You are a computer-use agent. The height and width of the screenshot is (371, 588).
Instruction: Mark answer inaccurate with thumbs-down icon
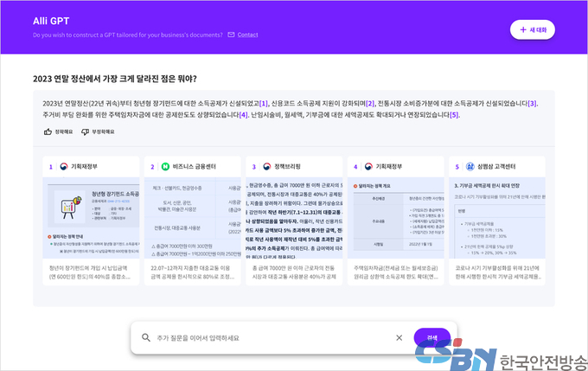click(x=85, y=131)
